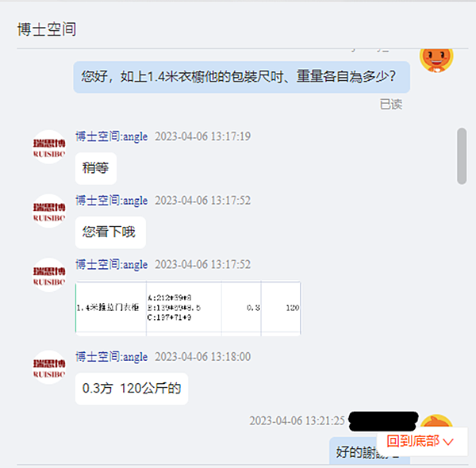The height and width of the screenshot is (468, 476).
Task: Open RUISIBO avatar beside the 稍等 message
Action: (x=49, y=147)
